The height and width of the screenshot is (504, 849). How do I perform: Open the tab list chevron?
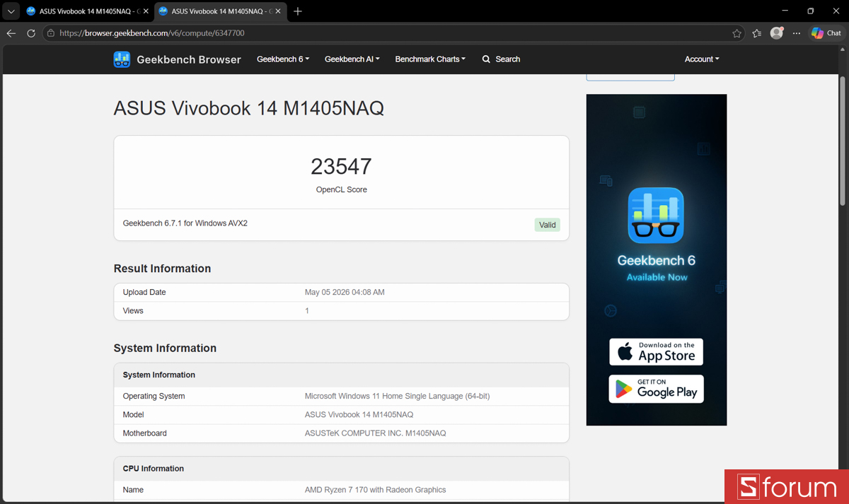(x=11, y=11)
